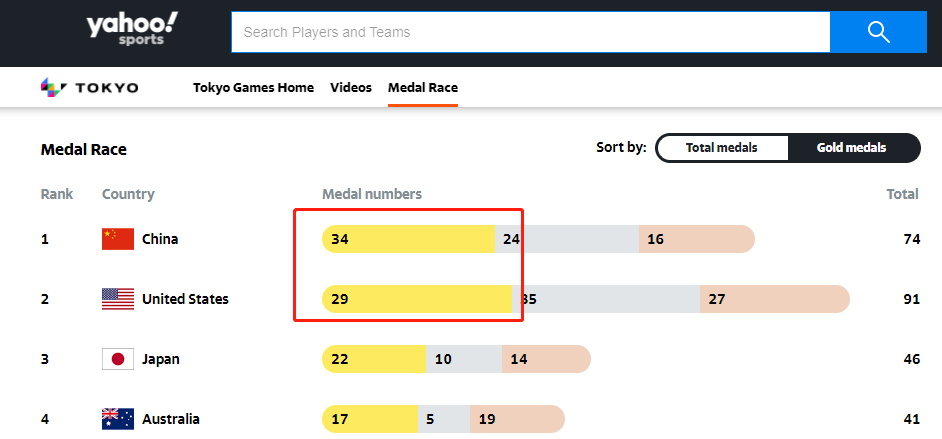Screen dimensions: 942x439
Task: Click Japan's silver medal bar segment
Action: tap(464, 359)
